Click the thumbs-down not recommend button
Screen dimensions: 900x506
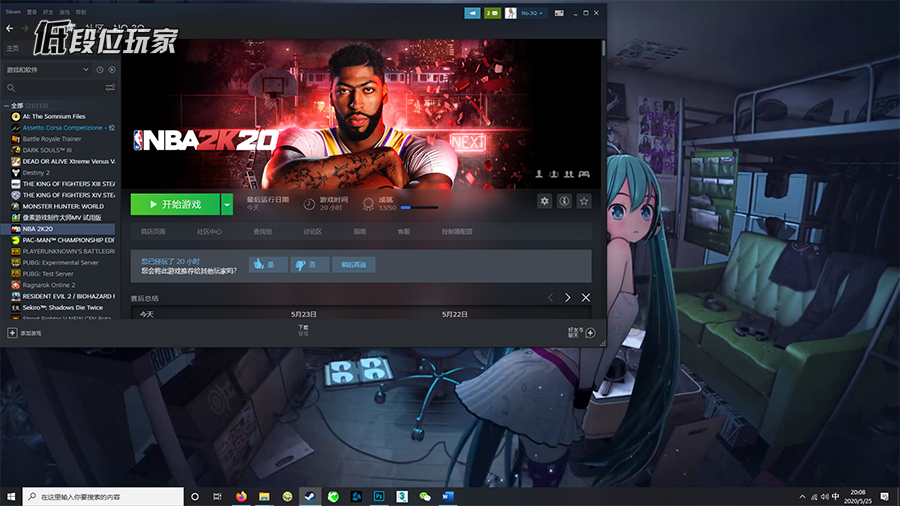[x=309, y=264]
